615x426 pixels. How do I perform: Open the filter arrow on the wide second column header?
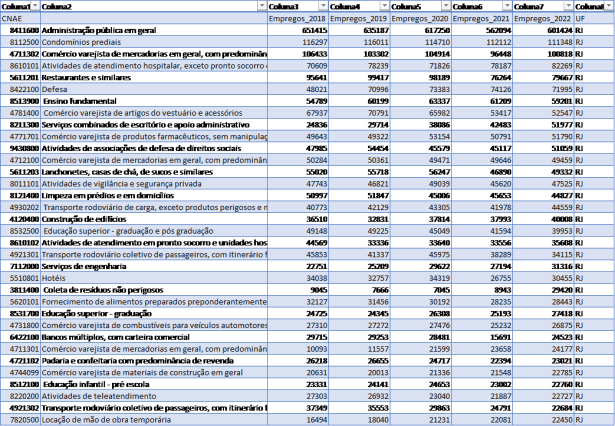(260, 6)
